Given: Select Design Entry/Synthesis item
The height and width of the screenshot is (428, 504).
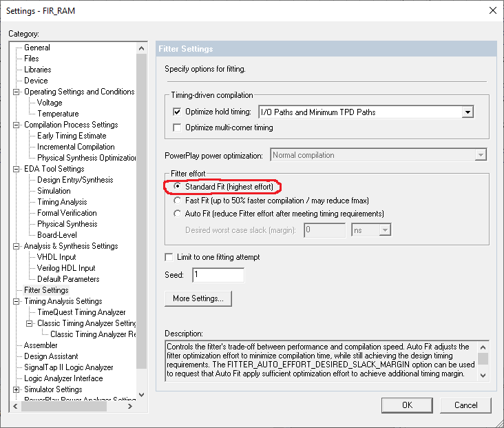Looking at the screenshot, I should [75, 180].
